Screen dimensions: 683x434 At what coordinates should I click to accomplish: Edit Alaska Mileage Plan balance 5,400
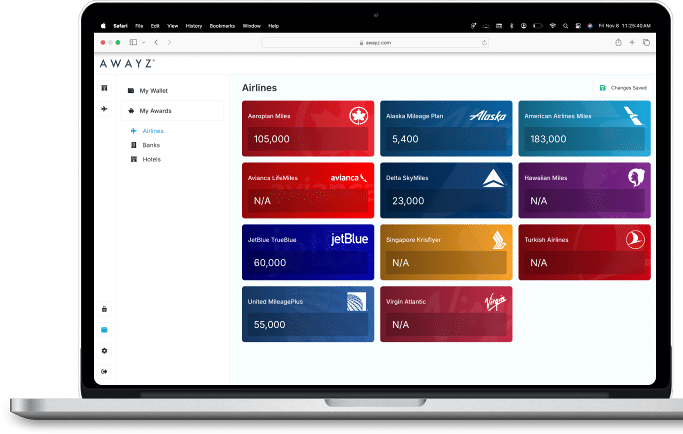[x=446, y=139]
